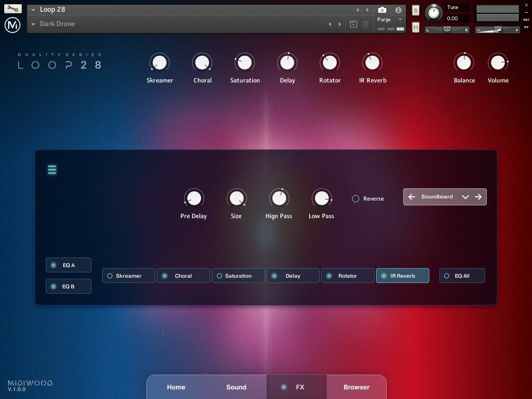The width and height of the screenshot is (532, 399).
Task: Click the Midiwood M logo icon
Action: click(x=13, y=25)
